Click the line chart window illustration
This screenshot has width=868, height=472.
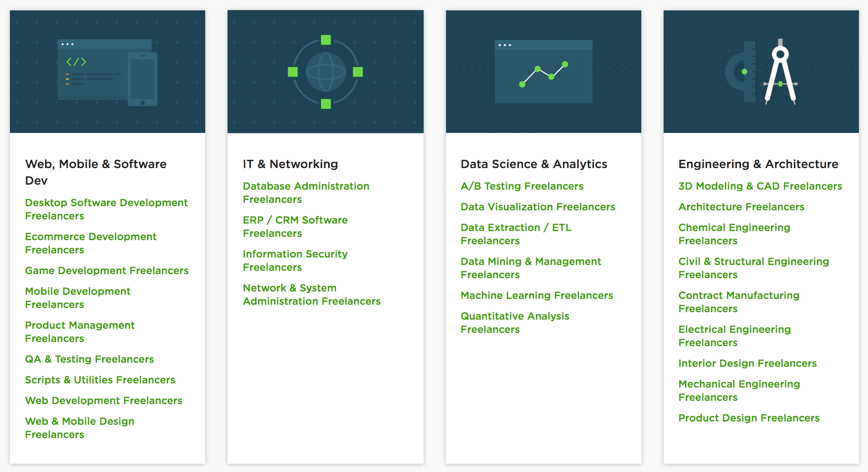[543, 72]
